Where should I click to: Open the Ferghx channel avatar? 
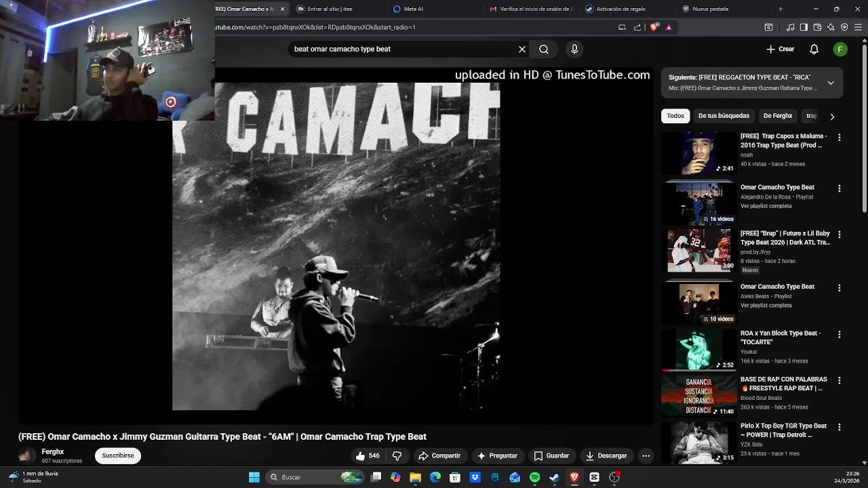[x=27, y=456]
